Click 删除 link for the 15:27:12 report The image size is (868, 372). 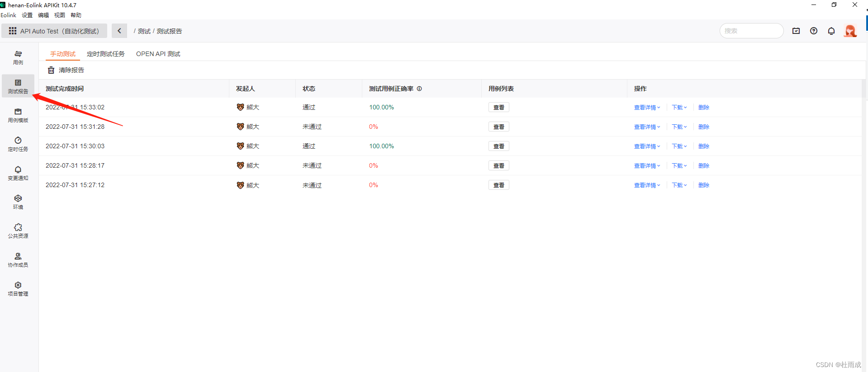703,185
